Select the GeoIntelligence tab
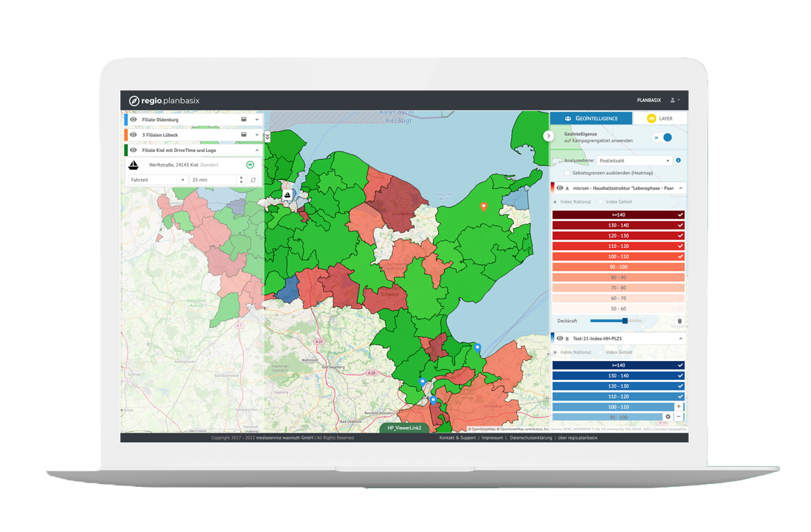The height and width of the screenshot is (532, 811). (591, 119)
